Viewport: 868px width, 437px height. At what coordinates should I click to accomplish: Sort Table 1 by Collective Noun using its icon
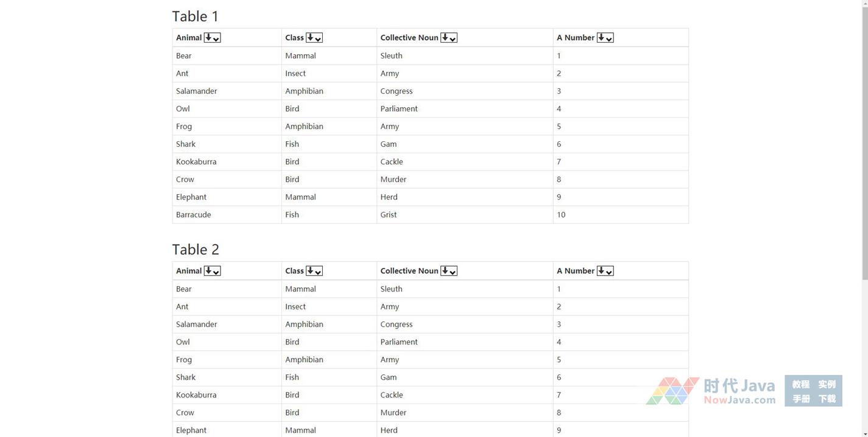coord(448,38)
